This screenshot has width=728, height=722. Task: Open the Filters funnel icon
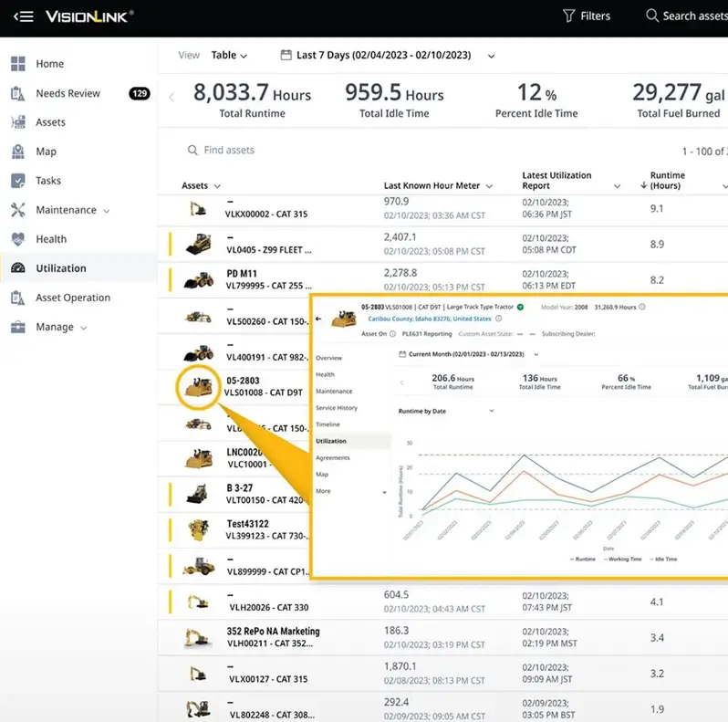pyautogui.click(x=569, y=16)
